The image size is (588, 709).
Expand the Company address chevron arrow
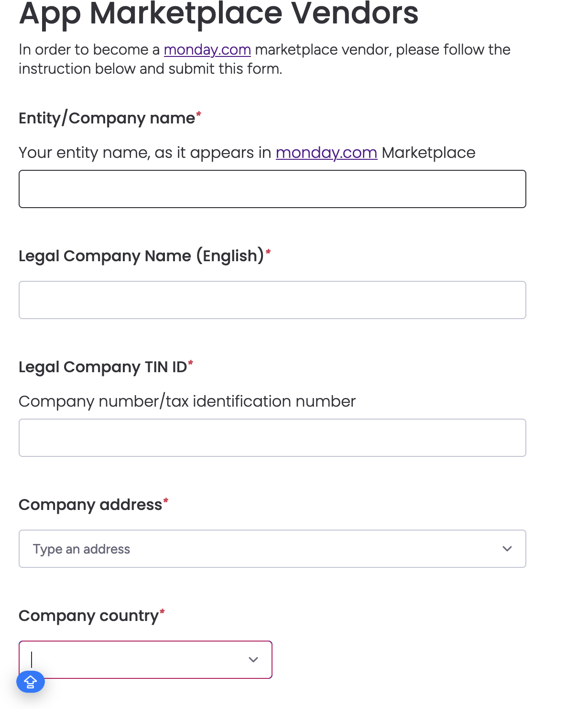pos(507,549)
